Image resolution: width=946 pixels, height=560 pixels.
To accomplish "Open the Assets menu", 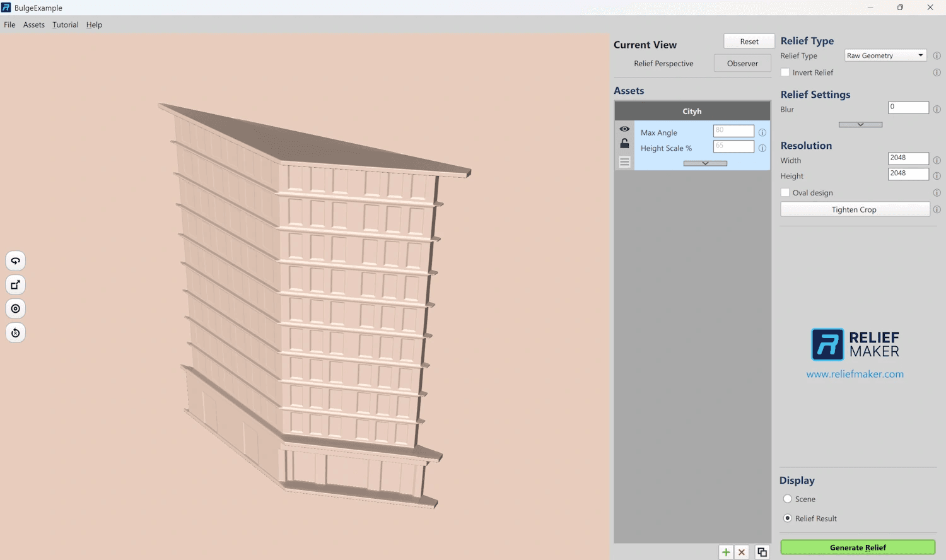I will tap(33, 25).
